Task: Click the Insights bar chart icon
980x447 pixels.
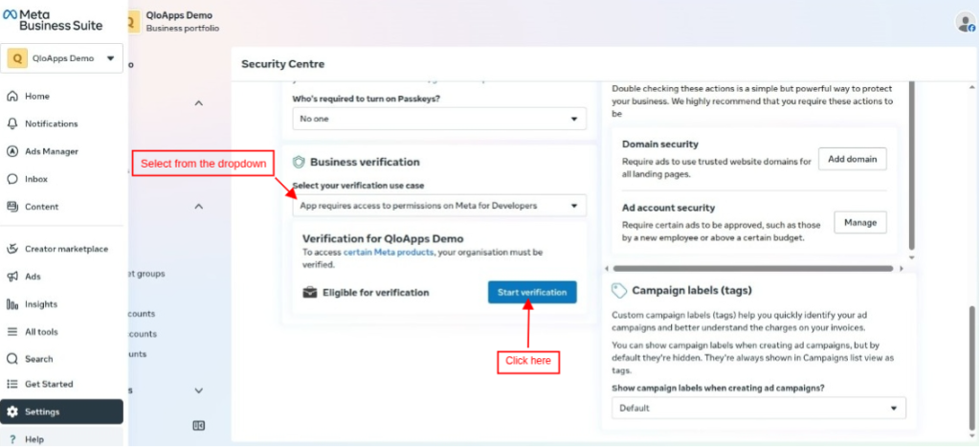Action: (x=11, y=304)
